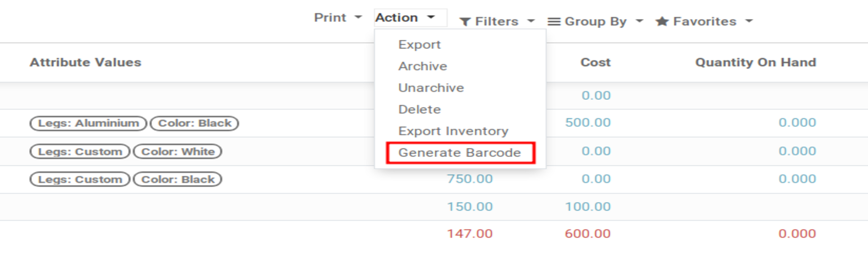Select Unarchive in the Action menu
The width and height of the screenshot is (868, 254).
click(x=431, y=88)
